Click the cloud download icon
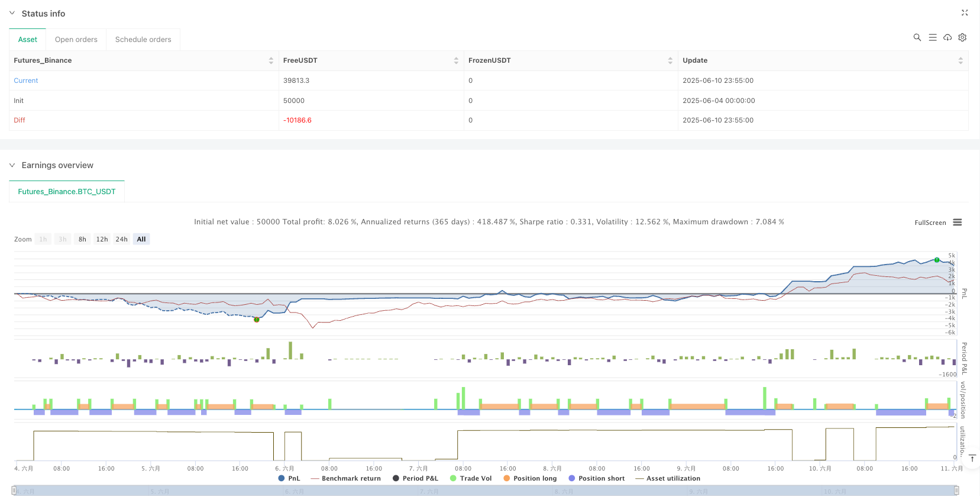The image size is (980, 496). coord(947,37)
